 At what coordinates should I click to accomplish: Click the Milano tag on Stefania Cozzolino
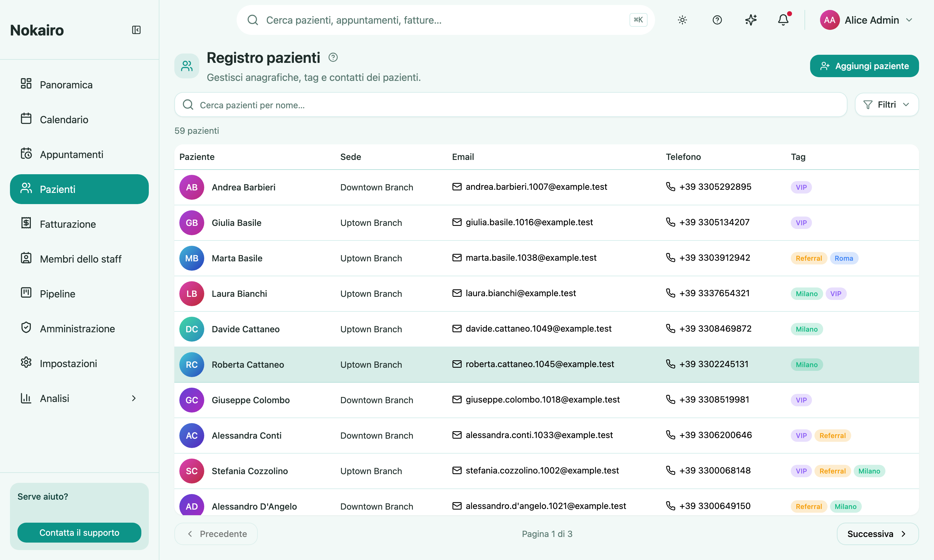(x=869, y=471)
